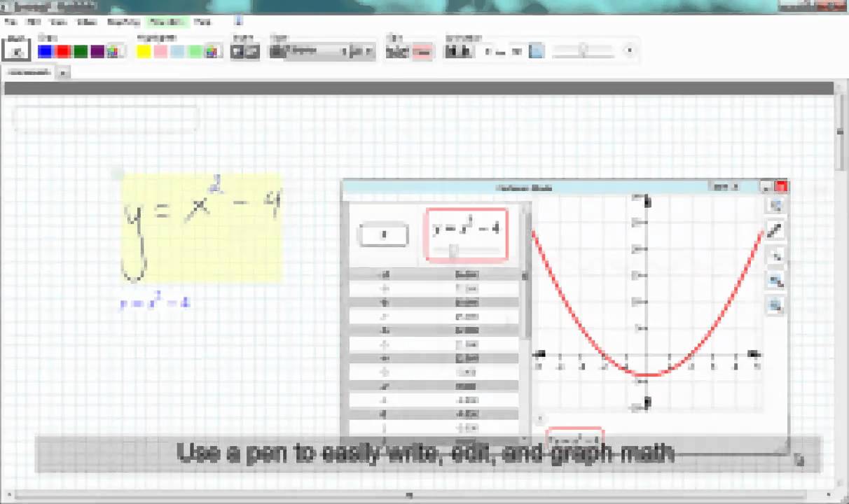Choose the pink highlighter
The image size is (849, 504).
tap(160, 52)
